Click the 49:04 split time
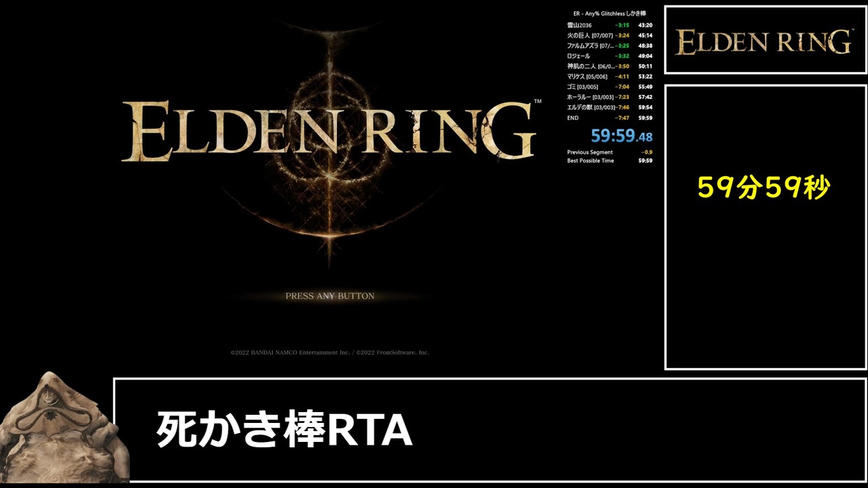 click(x=646, y=56)
